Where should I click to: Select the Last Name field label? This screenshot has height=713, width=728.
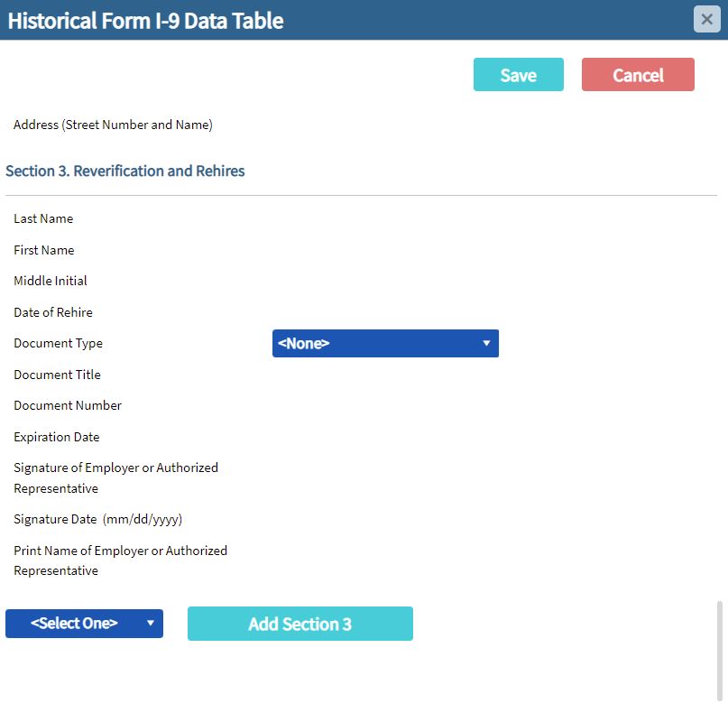pyautogui.click(x=43, y=218)
